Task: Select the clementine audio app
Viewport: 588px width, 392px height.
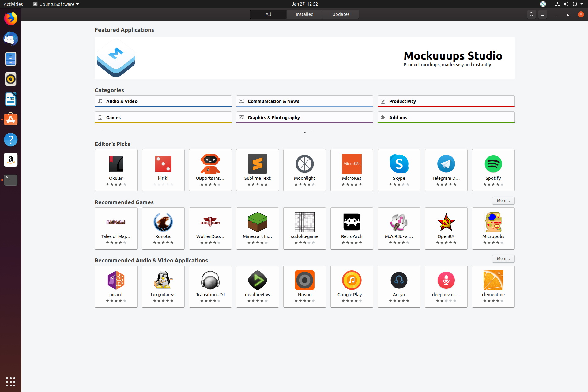Action: (493, 286)
